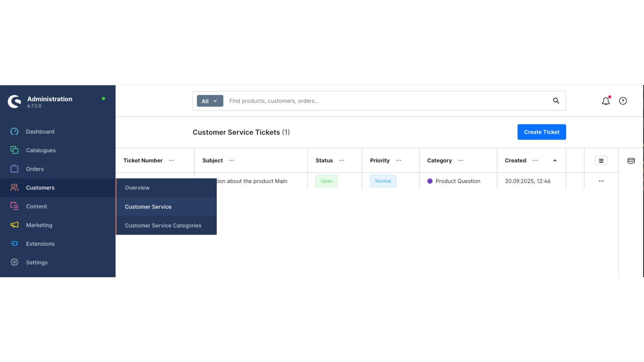Viewport: 644px width, 362px height.
Task: Open ticket row context menu dots
Action: tap(601, 181)
